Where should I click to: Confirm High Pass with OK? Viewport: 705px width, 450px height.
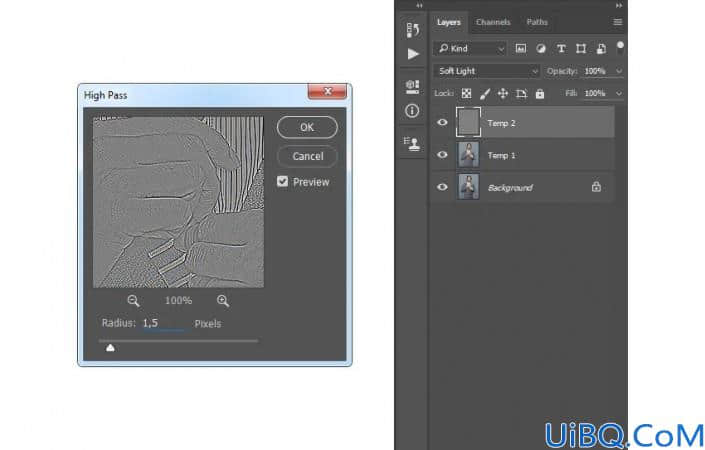pyautogui.click(x=307, y=127)
